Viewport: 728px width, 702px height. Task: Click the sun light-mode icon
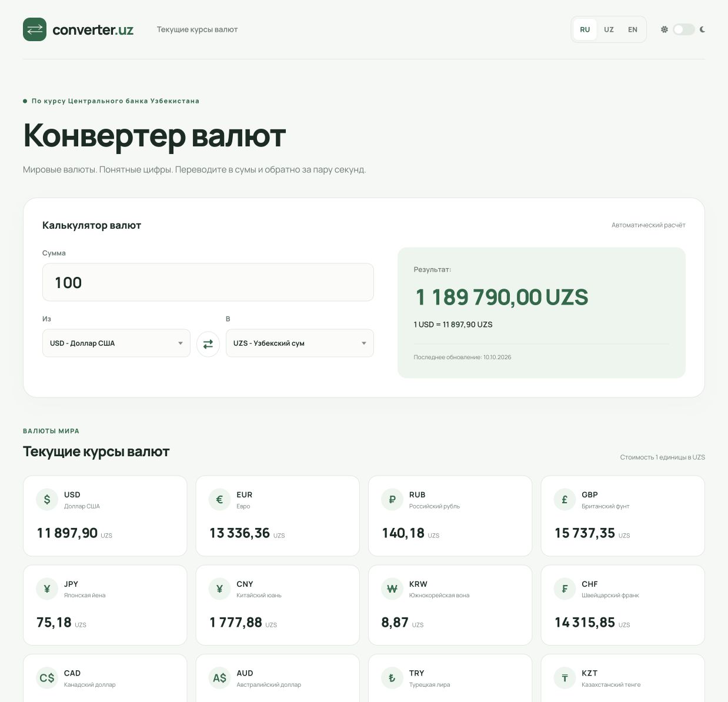coord(664,29)
